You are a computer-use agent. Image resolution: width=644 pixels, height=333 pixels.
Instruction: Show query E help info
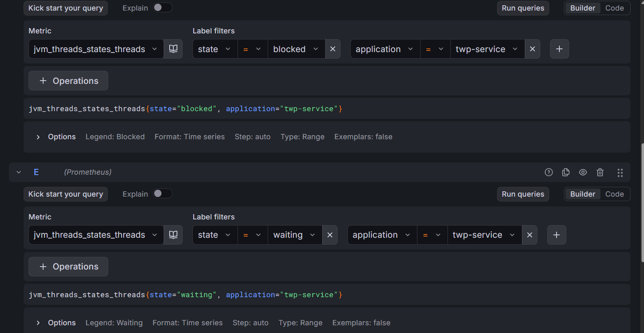(x=549, y=172)
